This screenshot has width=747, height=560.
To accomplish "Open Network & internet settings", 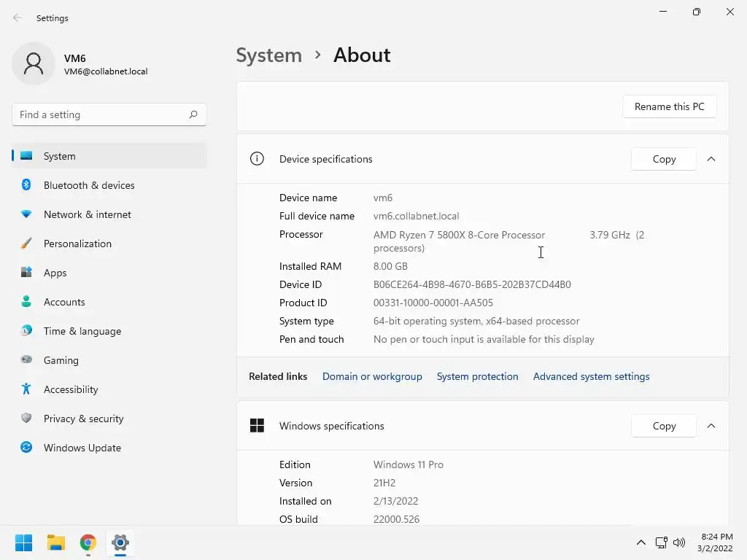I will tap(109, 214).
